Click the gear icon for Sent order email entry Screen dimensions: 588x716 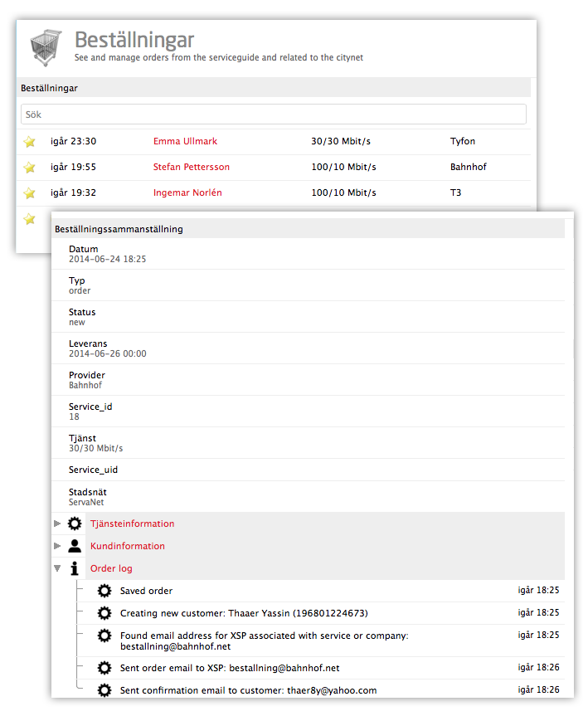pos(104,668)
